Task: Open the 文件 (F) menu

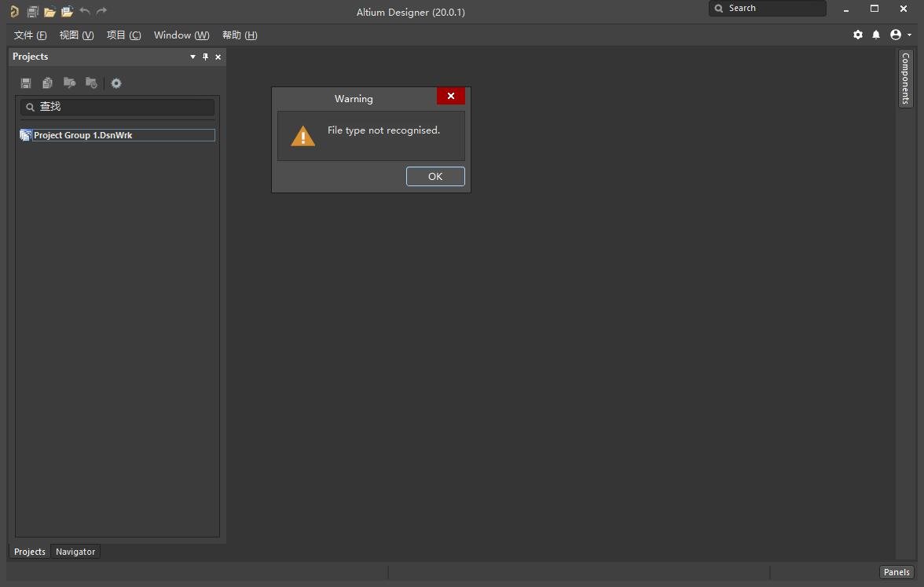Action: point(30,35)
